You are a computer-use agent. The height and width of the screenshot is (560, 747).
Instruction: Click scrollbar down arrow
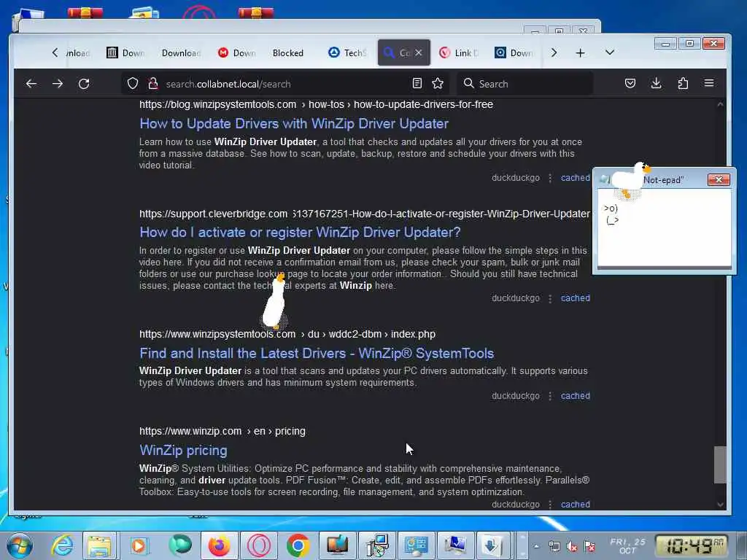click(x=720, y=505)
